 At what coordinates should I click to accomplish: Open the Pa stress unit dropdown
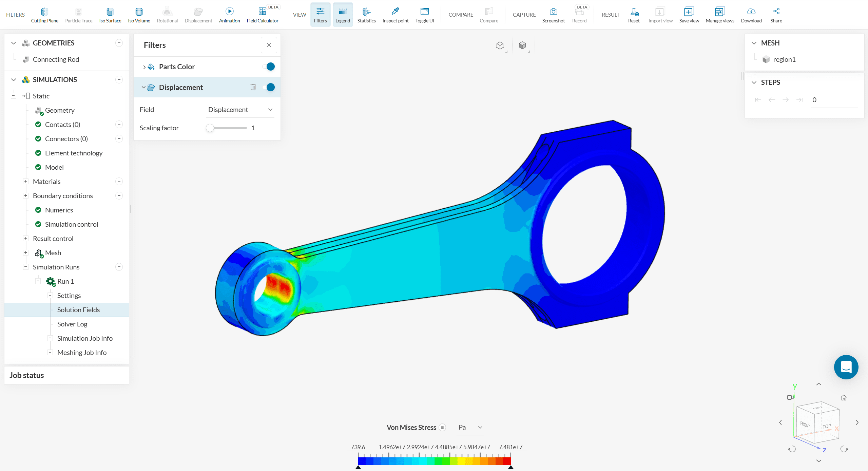click(x=470, y=427)
